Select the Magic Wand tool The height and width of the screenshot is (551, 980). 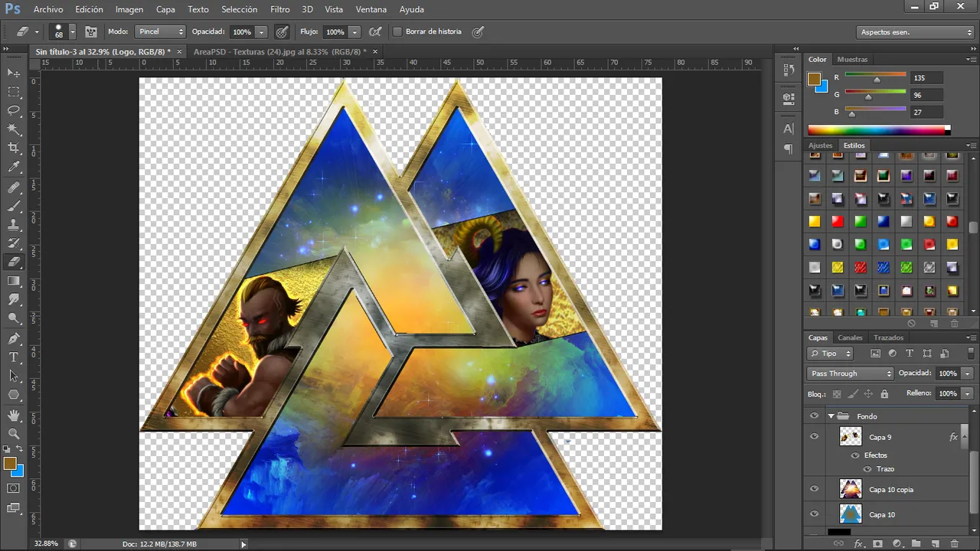[14, 129]
